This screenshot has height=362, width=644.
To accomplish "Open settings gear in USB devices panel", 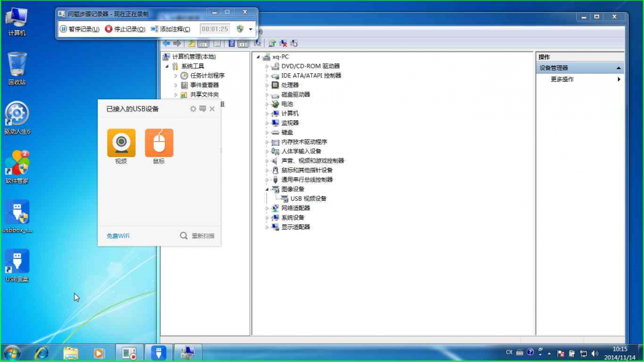I will (193, 109).
